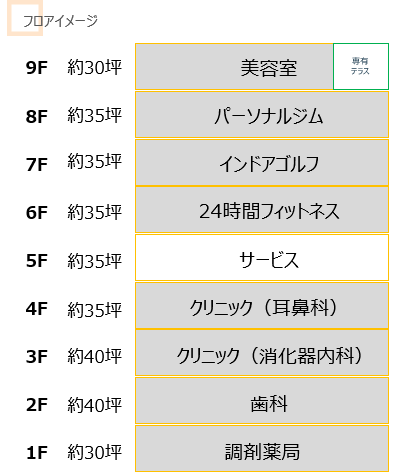Viewport: 397px width, 475px height.
Task: Click the クリニック(耳鼻科) block
Action: point(262,306)
